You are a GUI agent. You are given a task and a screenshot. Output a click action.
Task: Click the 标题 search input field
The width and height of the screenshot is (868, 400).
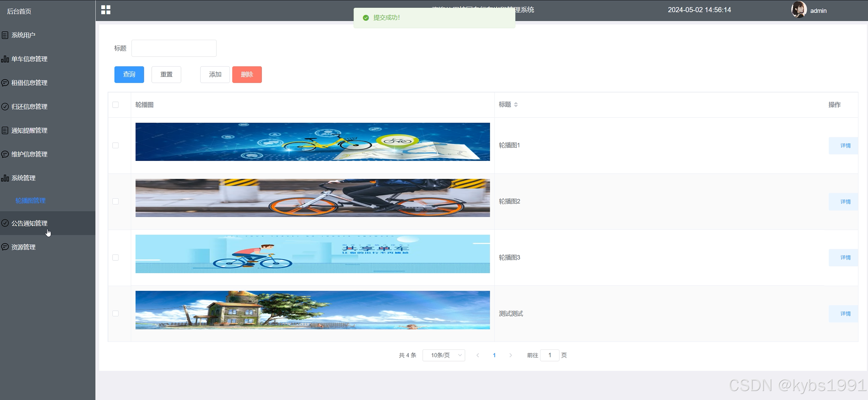pos(174,48)
